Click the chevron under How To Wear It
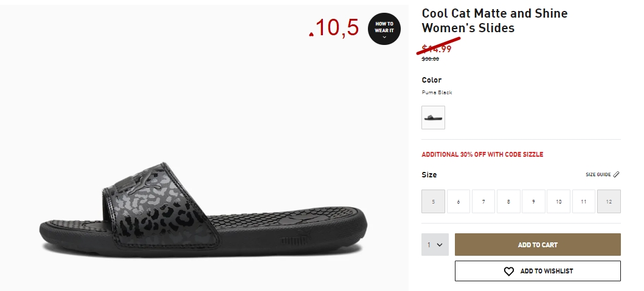The width and height of the screenshot is (644, 291). click(x=384, y=37)
